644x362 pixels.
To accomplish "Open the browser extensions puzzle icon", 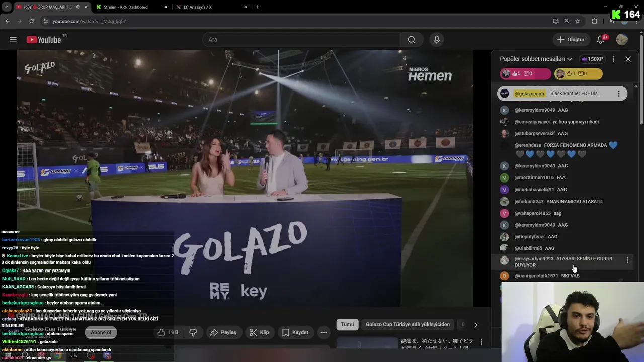I will point(595,21).
